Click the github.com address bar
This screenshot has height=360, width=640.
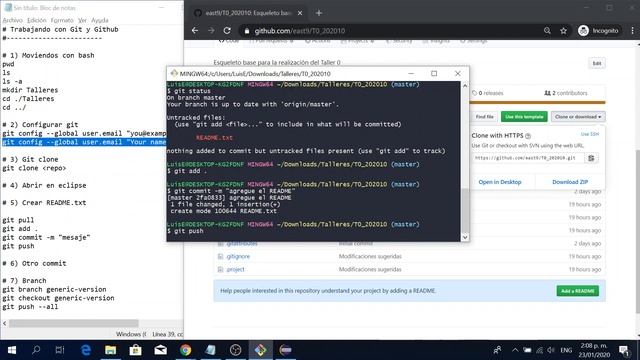tap(390, 31)
